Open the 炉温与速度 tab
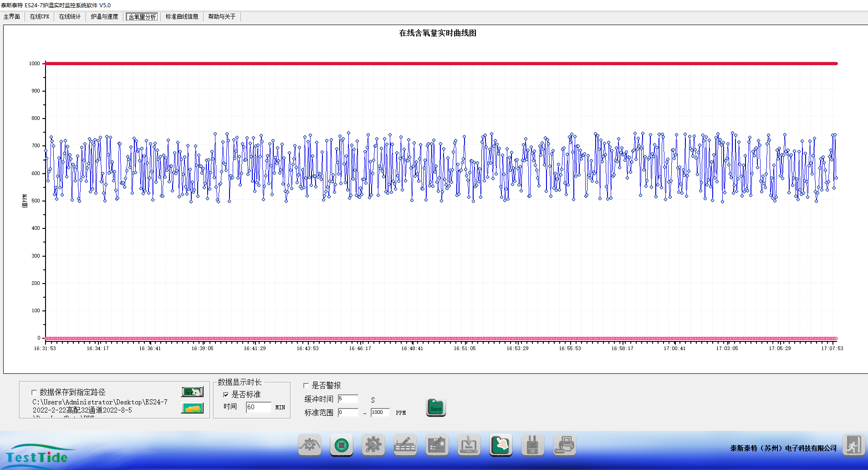Screen dimensions: 868x470 pos(104,17)
